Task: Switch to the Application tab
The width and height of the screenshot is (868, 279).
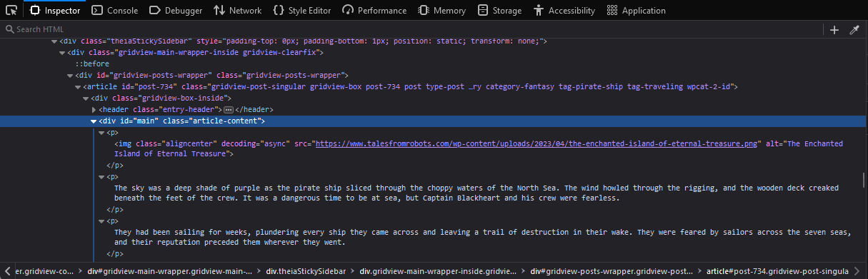Action: (636, 11)
